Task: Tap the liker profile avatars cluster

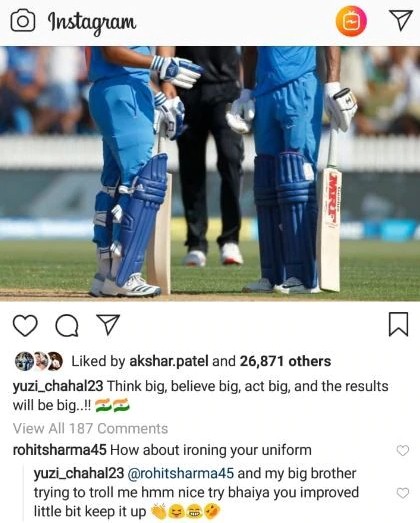Action: (x=39, y=361)
